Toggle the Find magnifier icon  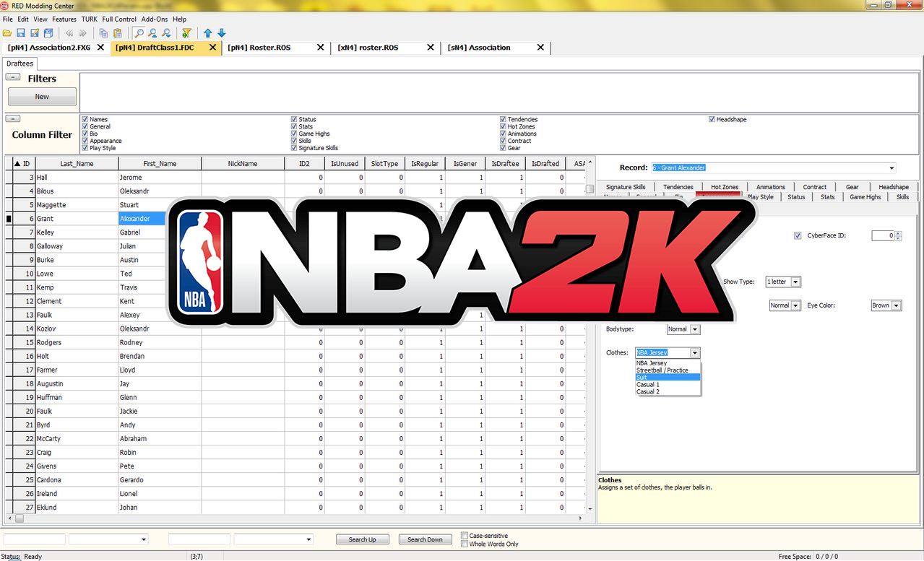coord(139,33)
